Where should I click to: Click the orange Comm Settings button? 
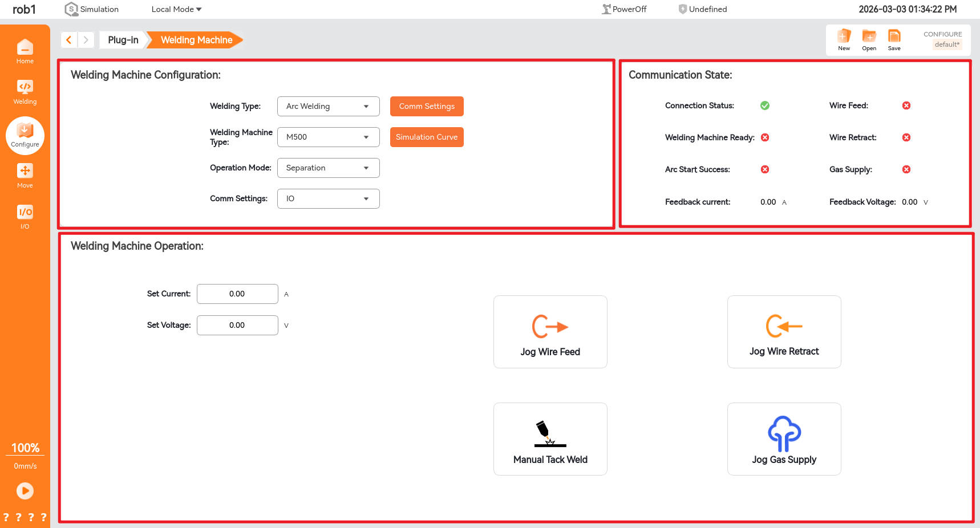click(x=427, y=107)
